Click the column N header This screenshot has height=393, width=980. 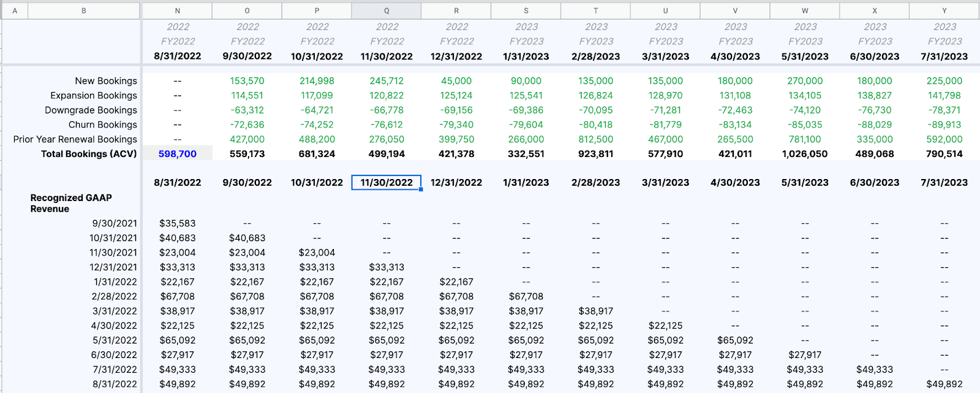tap(178, 10)
